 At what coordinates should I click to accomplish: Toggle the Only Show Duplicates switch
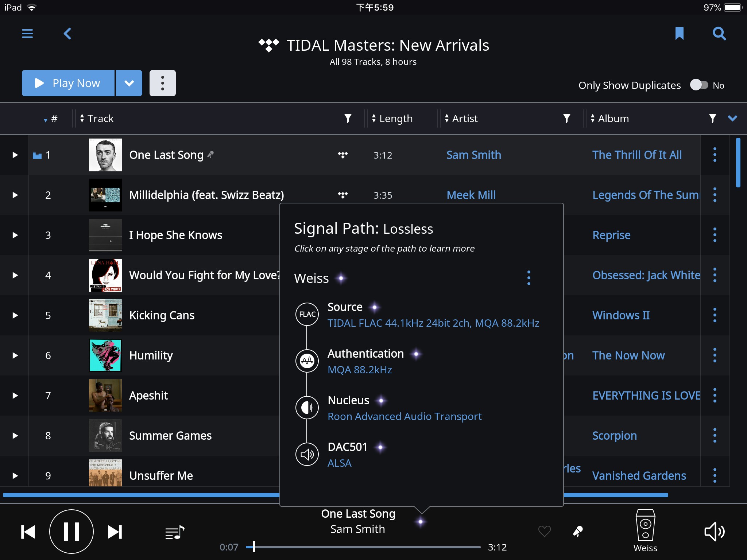pyautogui.click(x=699, y=85)
